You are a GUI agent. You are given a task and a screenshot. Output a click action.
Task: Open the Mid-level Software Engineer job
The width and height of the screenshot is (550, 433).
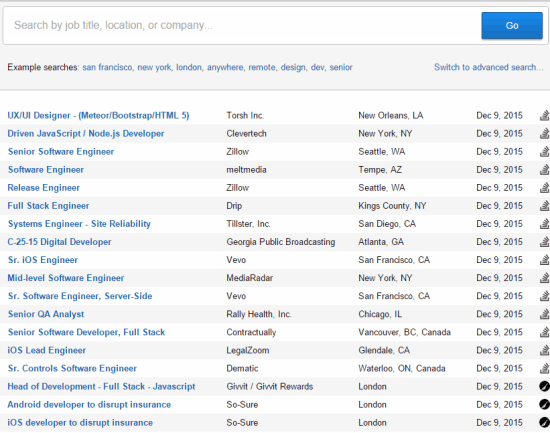coord(66,278)
